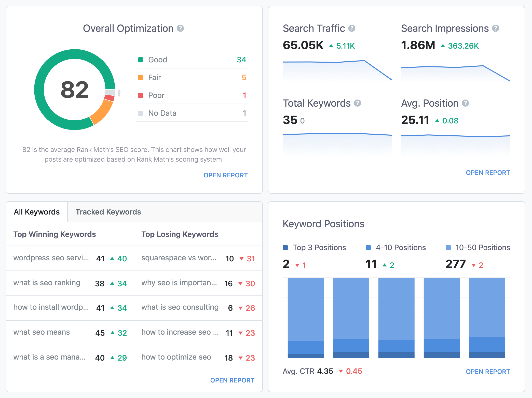Click the Search Impressions trend chart
This screenshot has height=398, width=532.
(456, 73)
